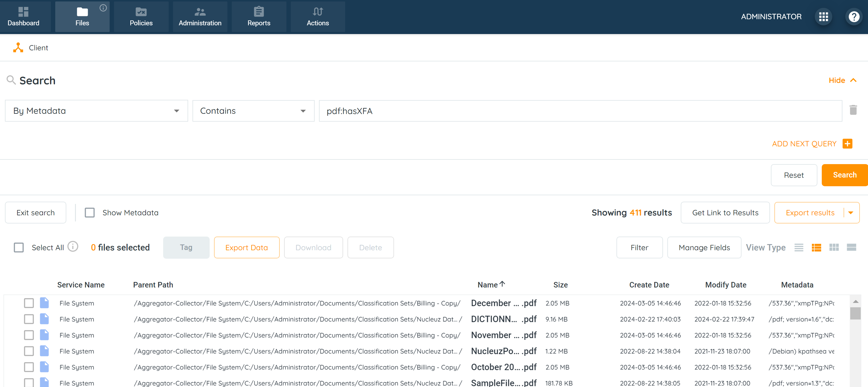Switch to compact list view type
Image resolution: width=868 pixels, height=387 pixels.
(x=799, y=248)
